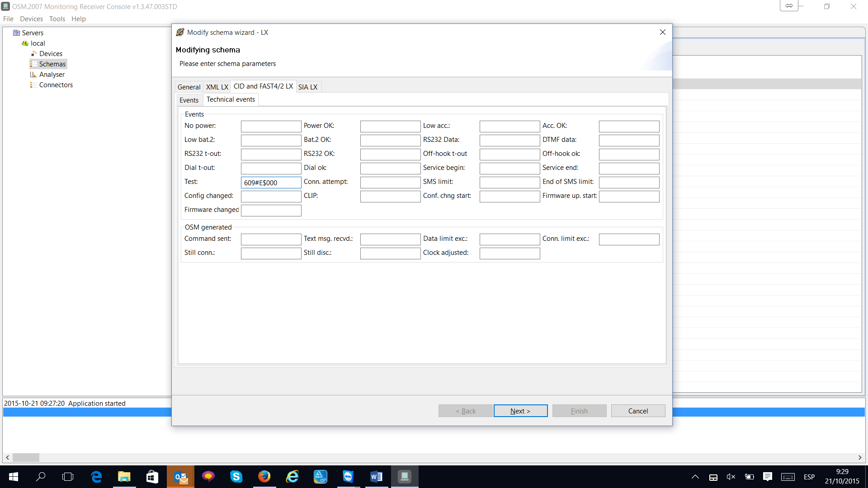Open Firefox from the taskbar

point(264,477)
